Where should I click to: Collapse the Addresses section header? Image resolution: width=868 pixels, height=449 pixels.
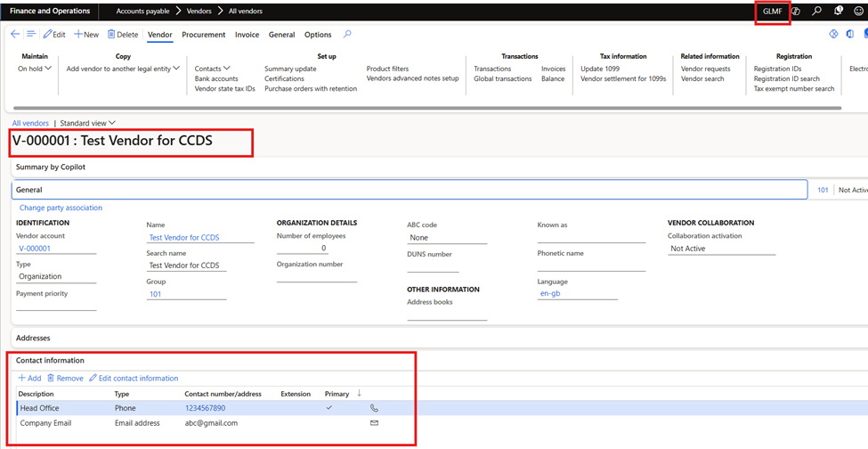pos(34,339)
